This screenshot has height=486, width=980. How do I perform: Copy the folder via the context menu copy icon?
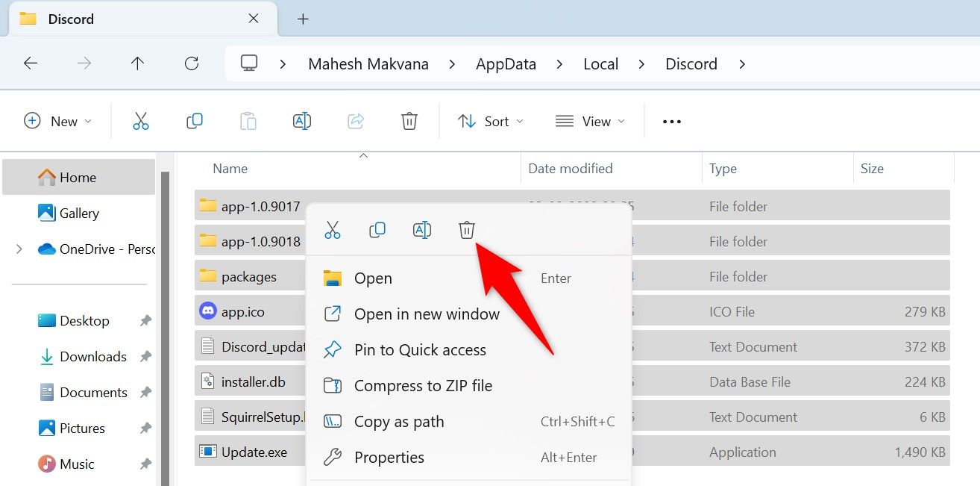click(x=377, y=230)
